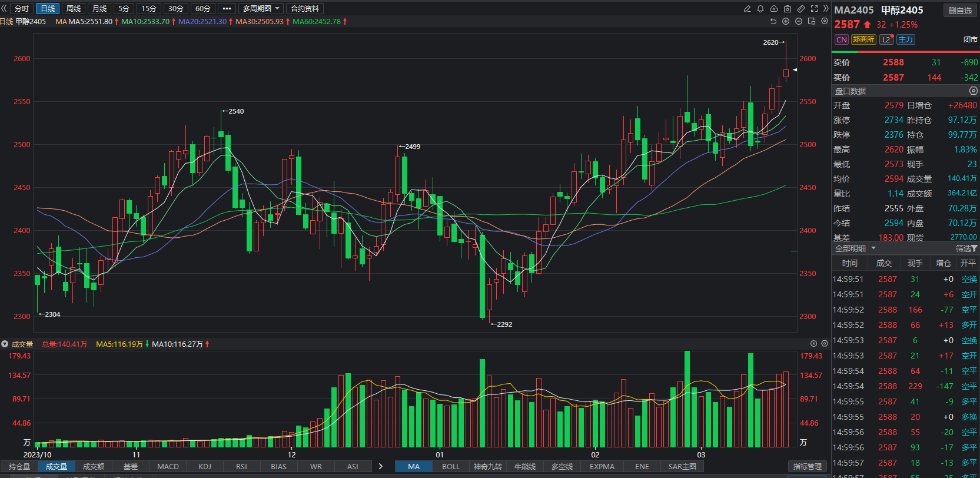Switch to the MACD indicator tab
The height and width of the screenshot is (478, 980).
tap(168, 466)
